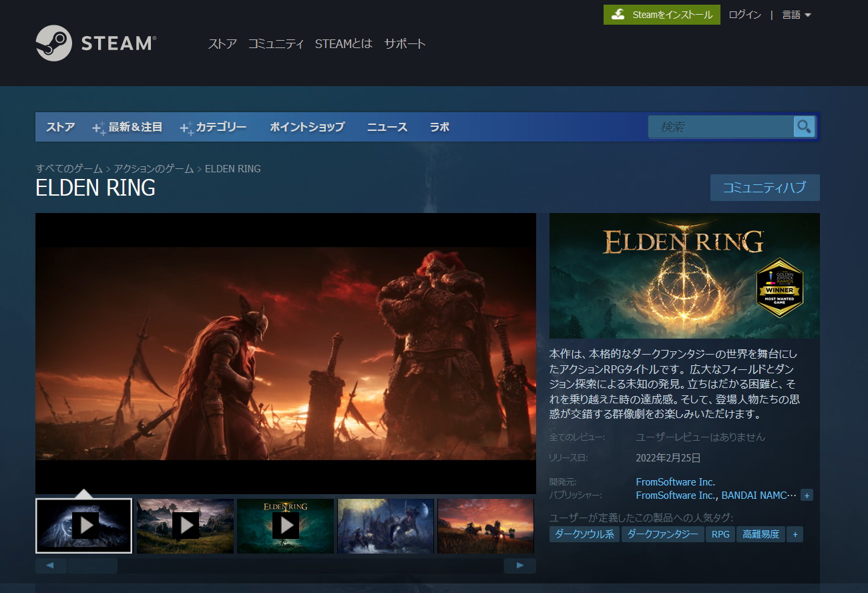
Task: Open STEAMとは in the header
Action: tap(344, 44)
